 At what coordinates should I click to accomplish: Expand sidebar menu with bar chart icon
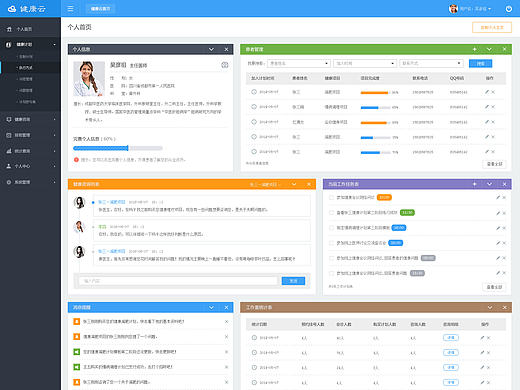pos(30,151)
